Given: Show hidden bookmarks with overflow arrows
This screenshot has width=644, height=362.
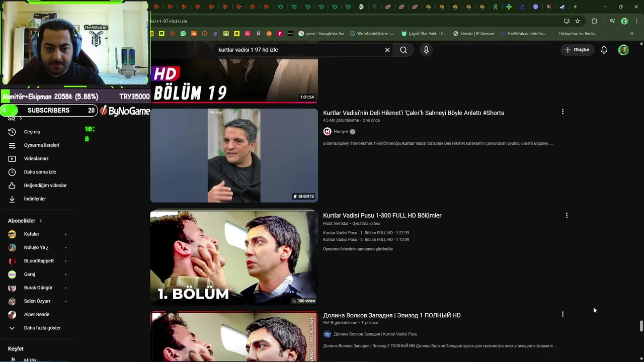Looking at the screenshot, I should point(632,34).
